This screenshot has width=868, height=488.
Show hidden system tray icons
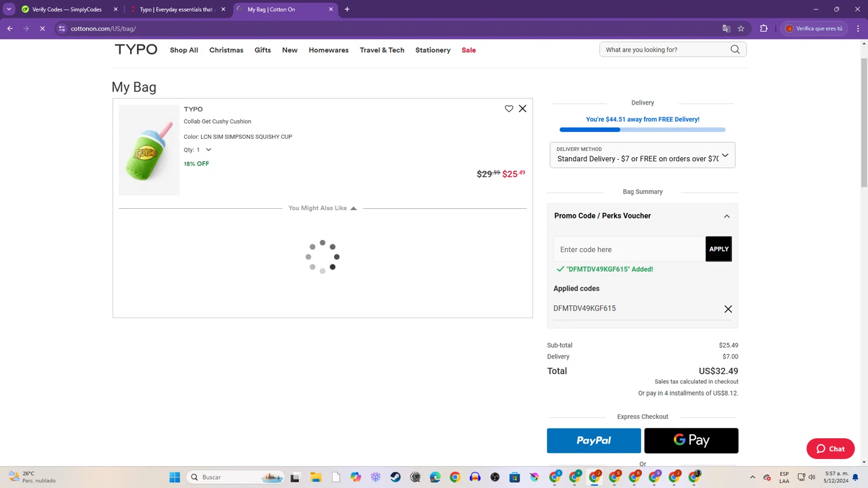click(x=752, y=477)
